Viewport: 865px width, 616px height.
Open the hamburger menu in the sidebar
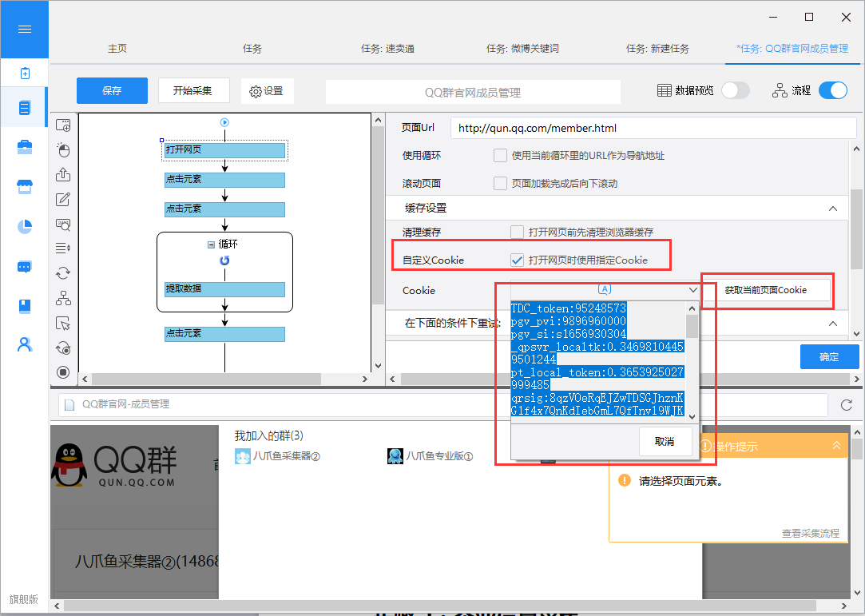25,30
